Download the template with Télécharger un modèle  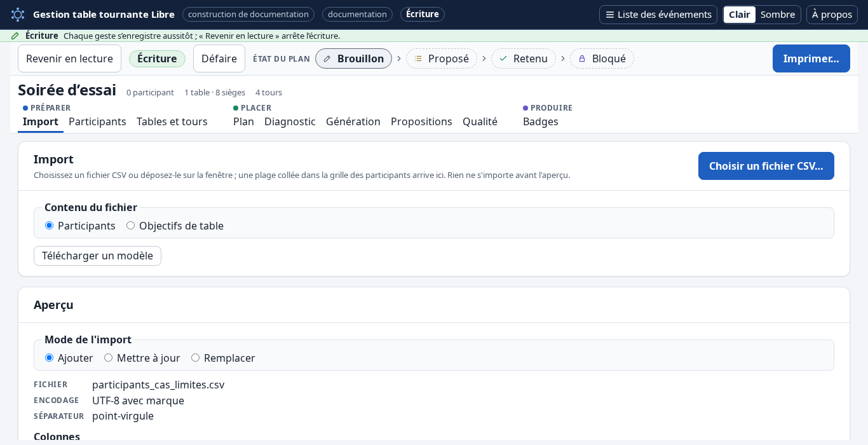coord(97,256)
